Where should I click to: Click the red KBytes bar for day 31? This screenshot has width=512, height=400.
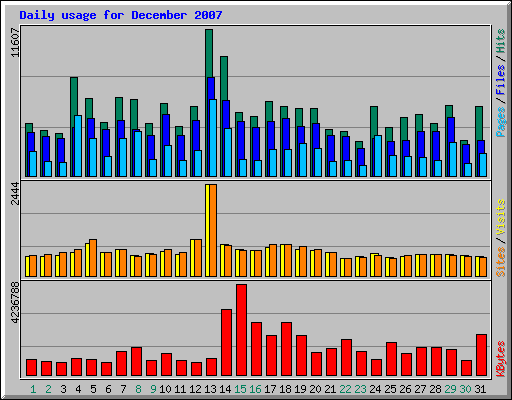pyautogui.click(x=481, y=355)
